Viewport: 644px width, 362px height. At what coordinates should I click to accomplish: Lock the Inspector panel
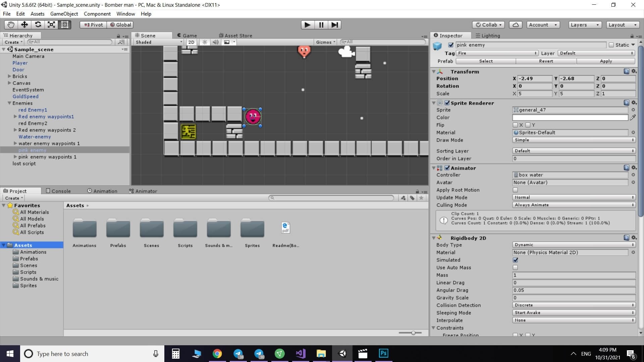pos(632,36)
